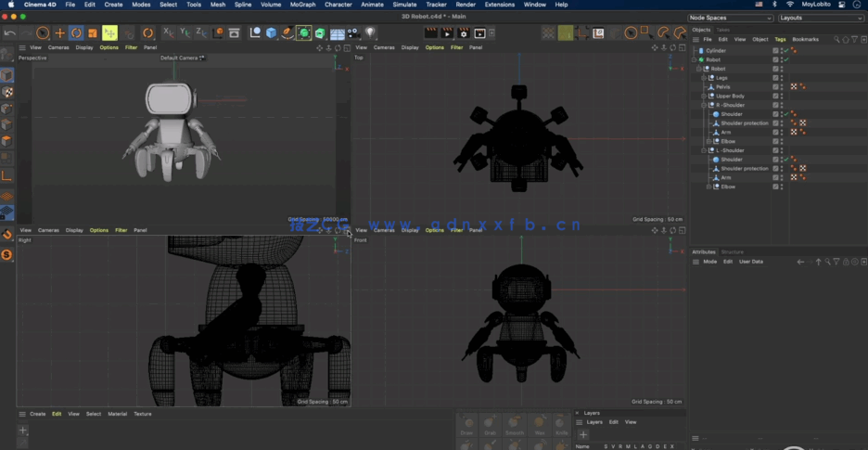
Task: Click the Object Manager search icon
Action: [836, 40]
